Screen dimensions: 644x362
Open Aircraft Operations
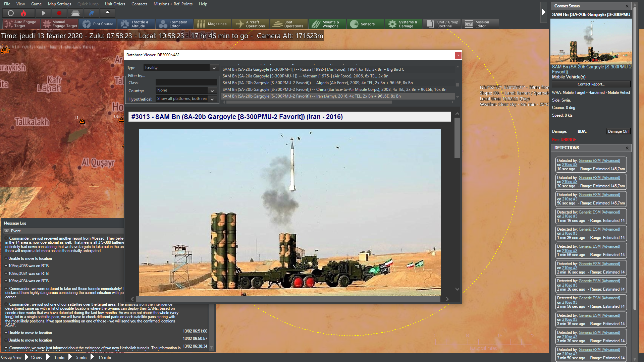tap(251, 24)
